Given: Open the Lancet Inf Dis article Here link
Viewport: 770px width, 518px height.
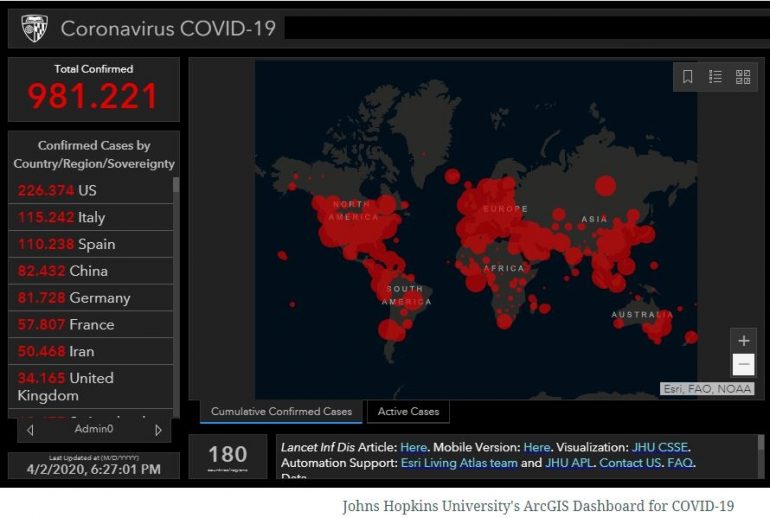Looking at the screenshot, I should click(413, 447).
